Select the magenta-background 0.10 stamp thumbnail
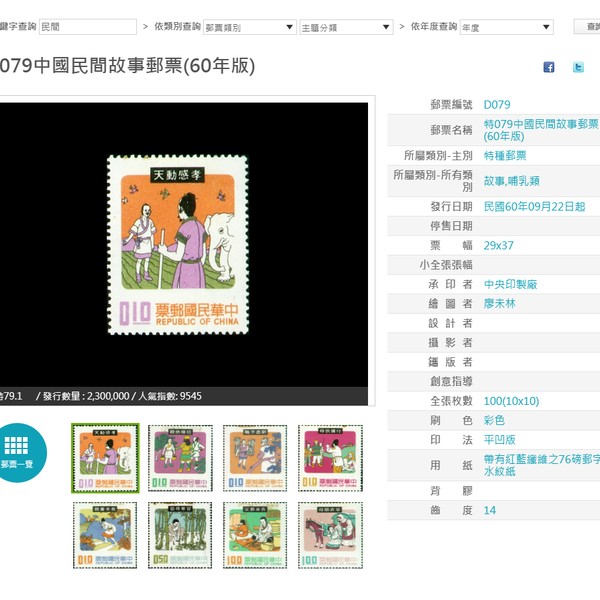The width and height of the screenshot is (600, 600). (330, 458)
